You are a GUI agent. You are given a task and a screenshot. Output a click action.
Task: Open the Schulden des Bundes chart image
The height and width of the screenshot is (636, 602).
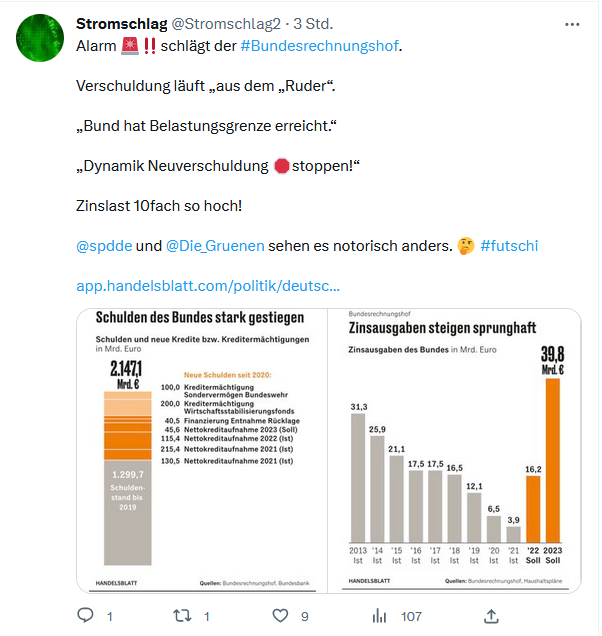click(x=202, y=451)
